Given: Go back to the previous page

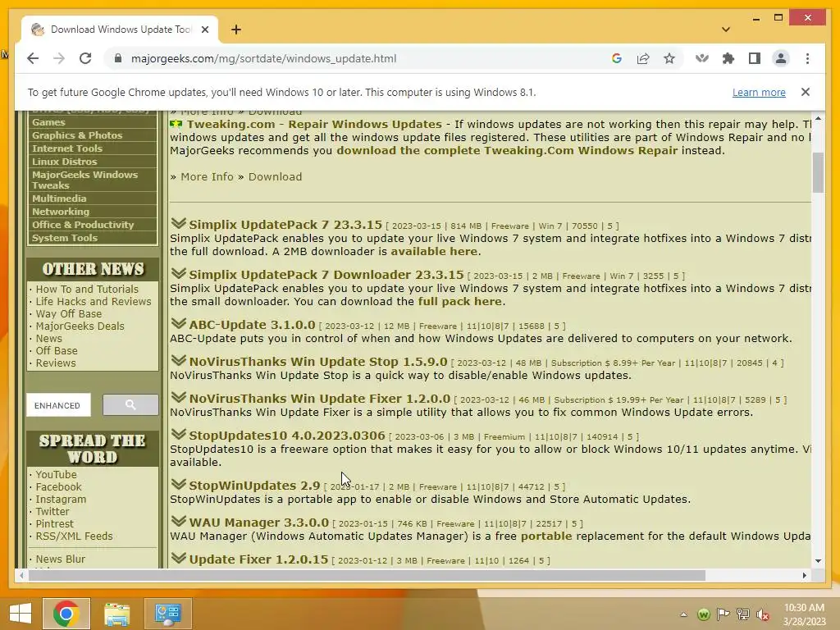Looking at the screenshot, I should tap(33, 58).
